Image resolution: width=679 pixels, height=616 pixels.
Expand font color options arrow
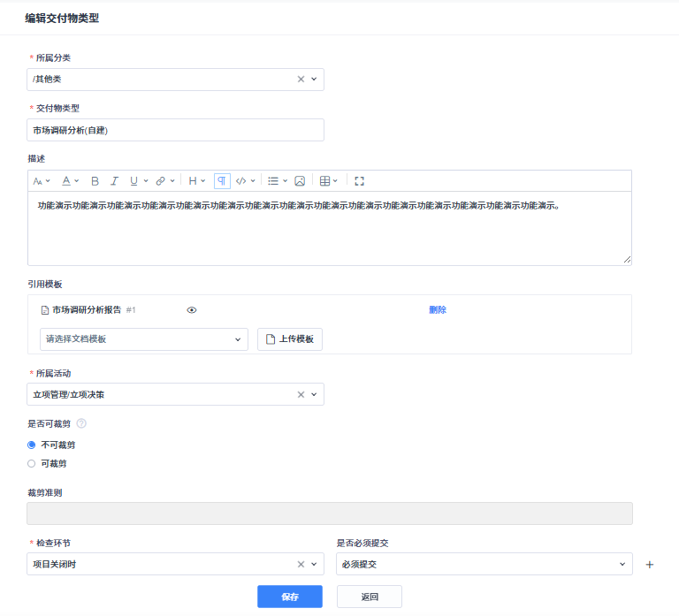[x=77, y=181]
